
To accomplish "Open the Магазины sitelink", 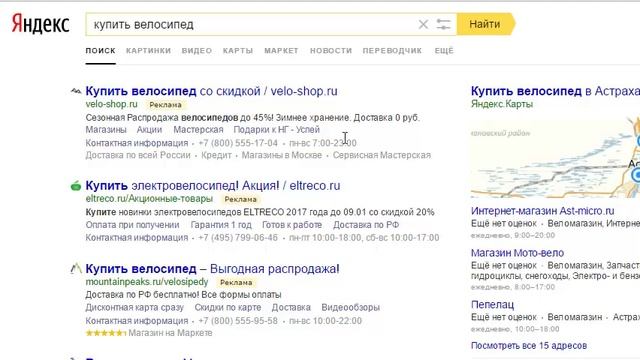I will coord(106,130).
